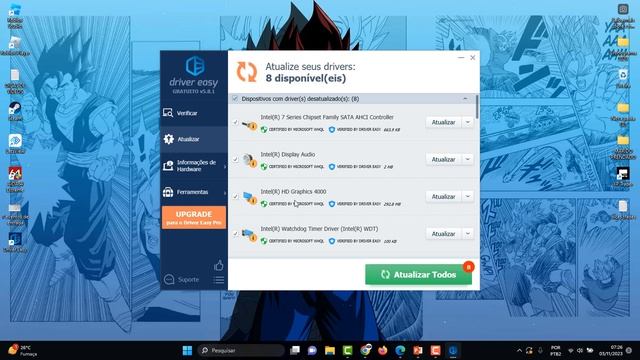Open dropdown arrow beside Watchdog Timer Atualizar
This screenshot has height=360, width=640.
click(x=468, y=233)
